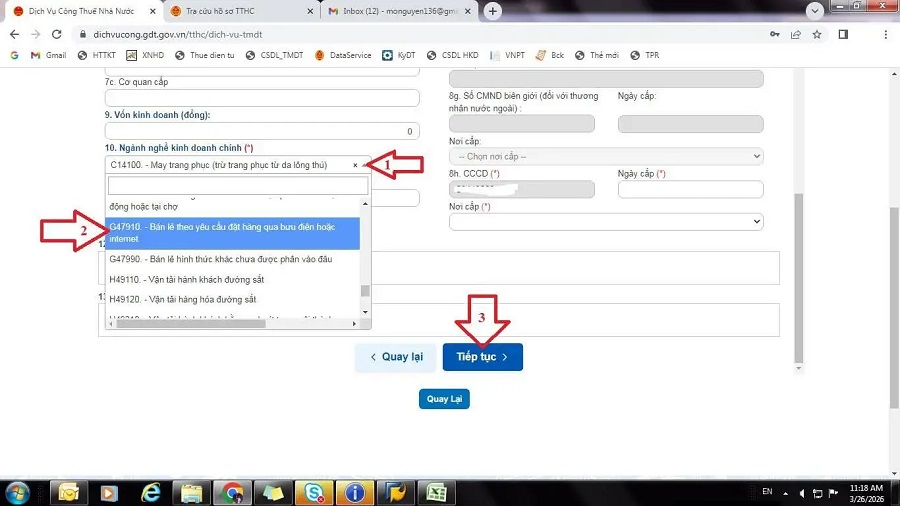Open the tab search chevron button
This screenshot has width=900, height=506.
(x=814, y=11)
